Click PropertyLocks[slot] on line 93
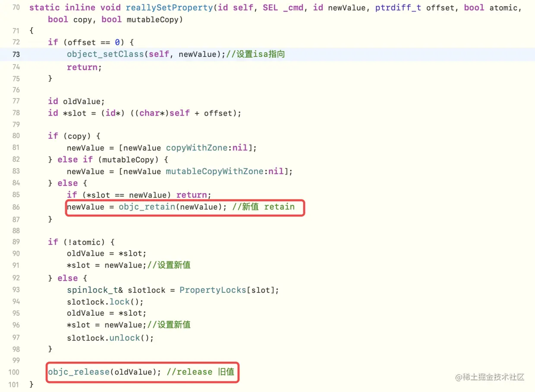Viewport: 535px width, 392px height. (x=227, y=290)
